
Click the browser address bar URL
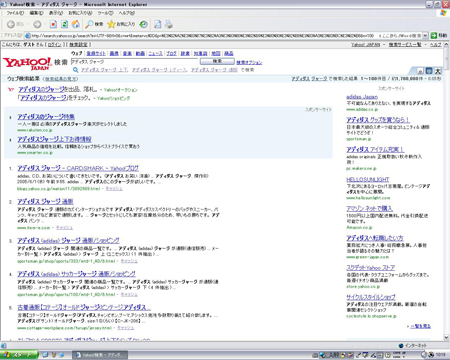[202, 35]
